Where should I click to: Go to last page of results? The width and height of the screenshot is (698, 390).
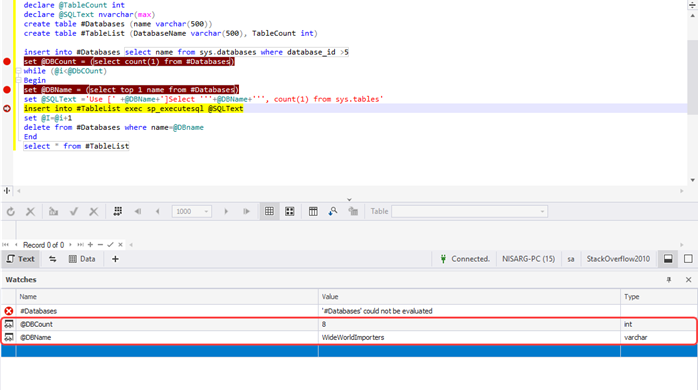246,211
